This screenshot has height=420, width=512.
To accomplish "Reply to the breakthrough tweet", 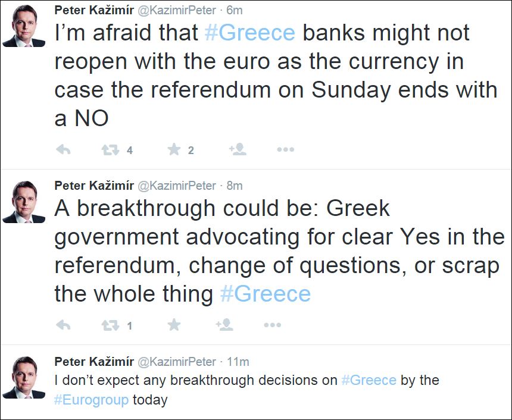I will pyautogui.click(x=63, y=325).
